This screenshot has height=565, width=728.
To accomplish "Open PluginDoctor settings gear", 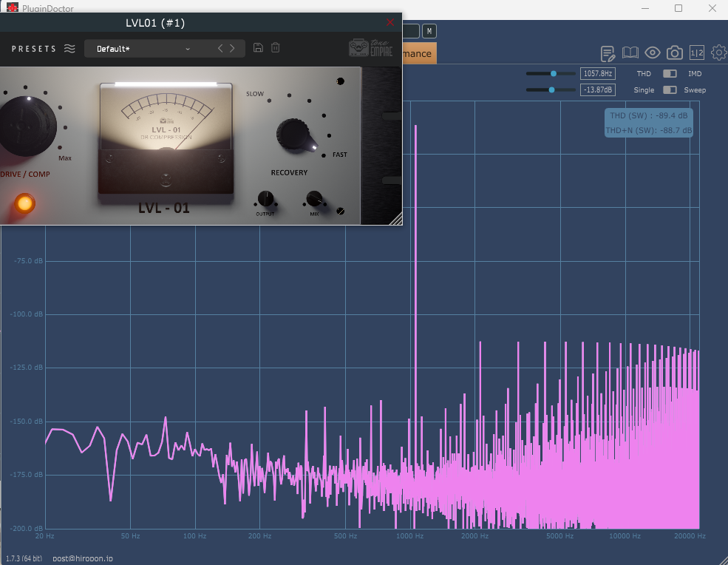I will coord(718,53).
